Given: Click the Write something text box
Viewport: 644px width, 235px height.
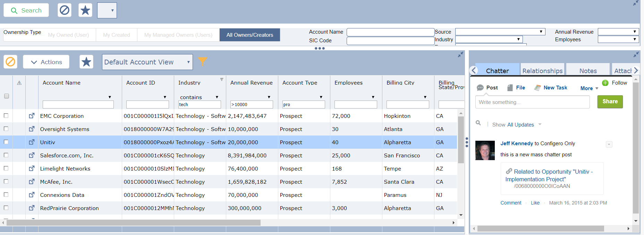Looking at the screenshot, I should pyautogui.click(x=532, y=102).
